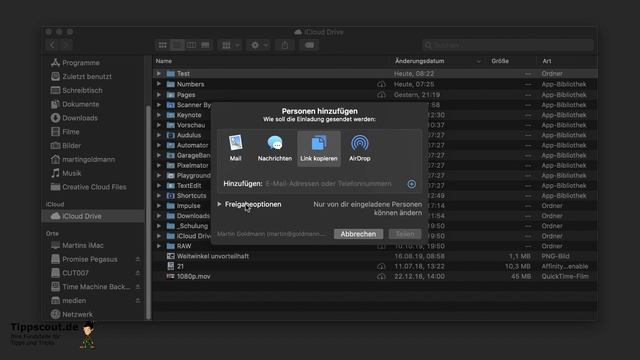Sort by Änderungsdatum column header
Viewport: 640px width, 360px height.
[420, 61]
